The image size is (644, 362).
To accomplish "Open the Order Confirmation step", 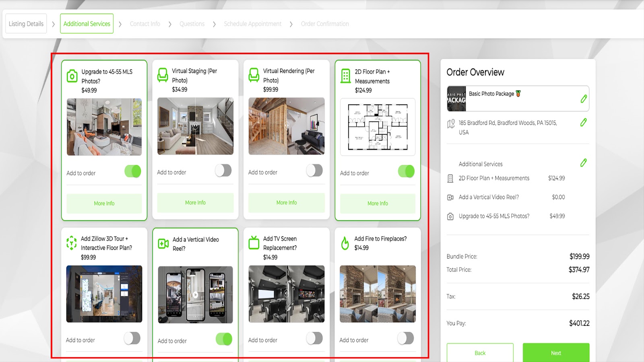I will 325,24.
